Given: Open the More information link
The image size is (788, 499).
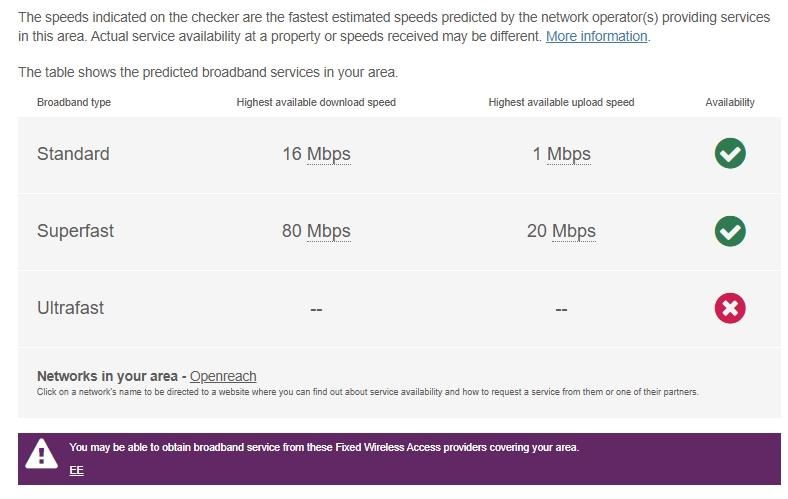Looking at the screenshot, I should tap(597, 36).
